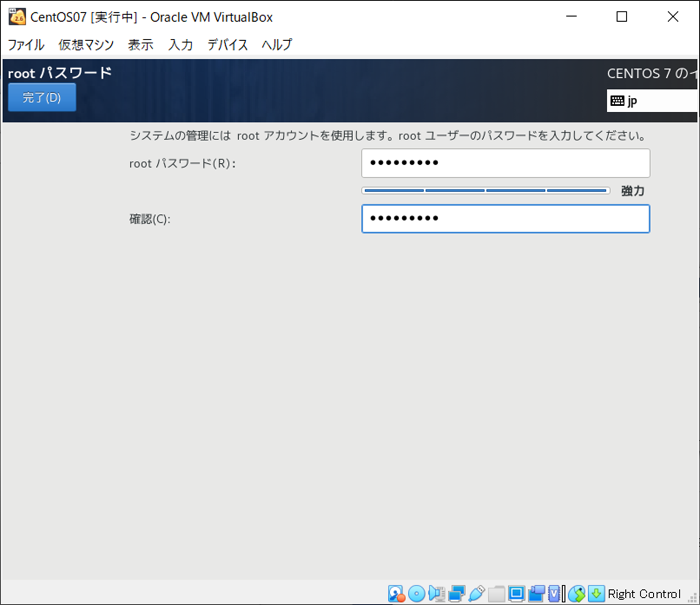700x605 pixels.
Task: Click the Right Control host key label
Action: point(644,594)
